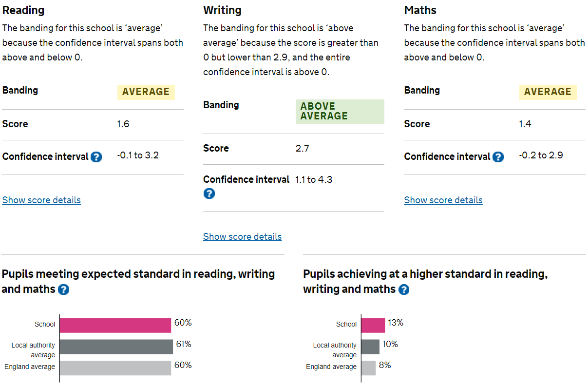The height and width of the screenshot is (387, 588).
Task: Select the green ABOVE AVERAGE banding tag
Action: click(x=340, y=112)
